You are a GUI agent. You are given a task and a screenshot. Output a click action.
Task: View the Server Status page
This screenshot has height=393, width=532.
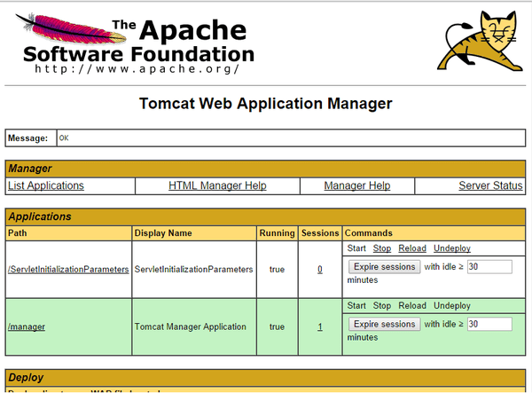coord(490,185)
